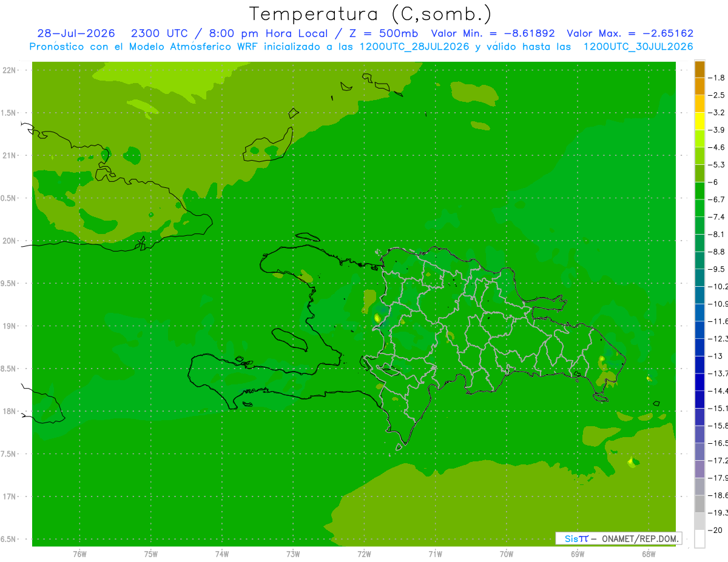728x562 pixels.
Task: Click the '72W' longitude axis label
Action: click(x=364, y=554)
